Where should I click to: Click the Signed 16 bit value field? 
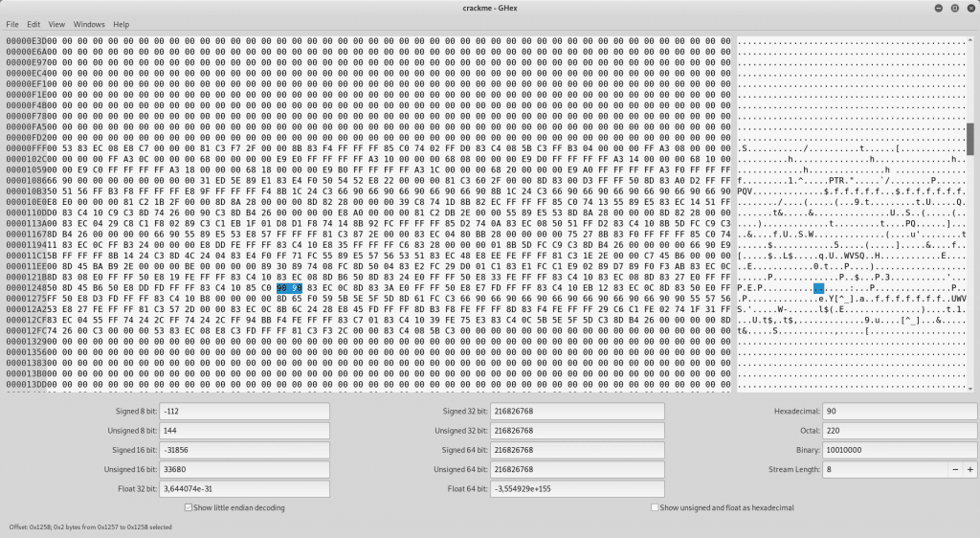pos(244,450)
